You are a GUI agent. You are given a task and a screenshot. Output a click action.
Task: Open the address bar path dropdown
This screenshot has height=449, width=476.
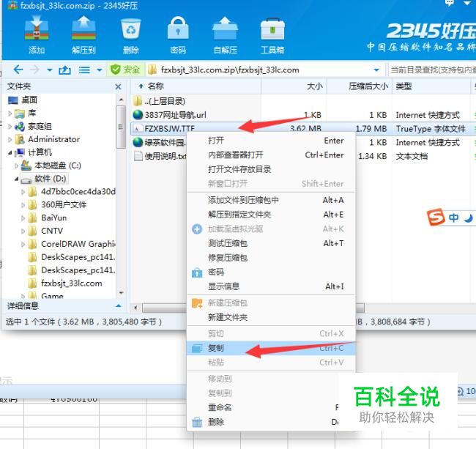click(376, 70)
